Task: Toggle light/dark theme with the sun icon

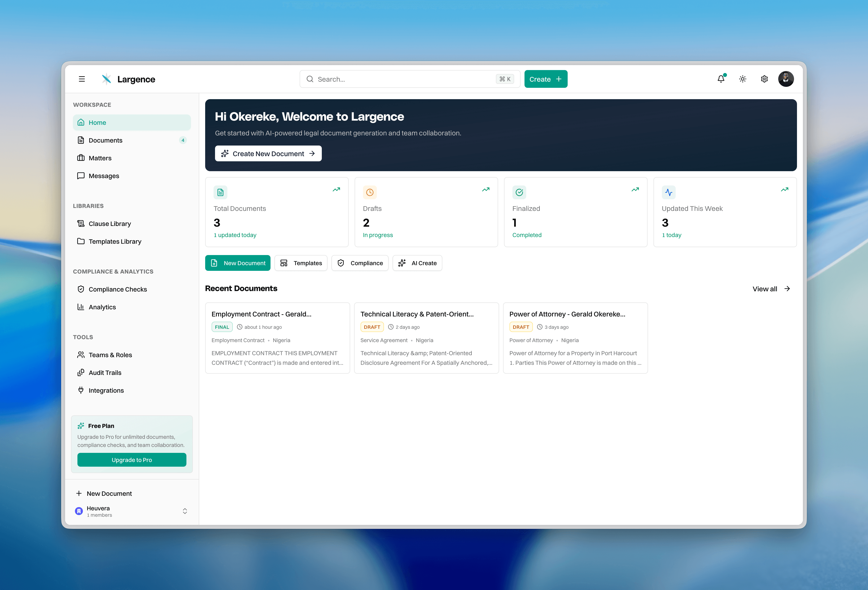Action: point(742,79)
